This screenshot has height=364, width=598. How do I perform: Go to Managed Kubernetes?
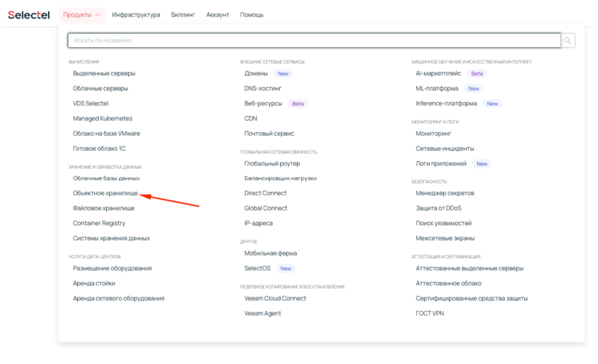tap(102, 118)
